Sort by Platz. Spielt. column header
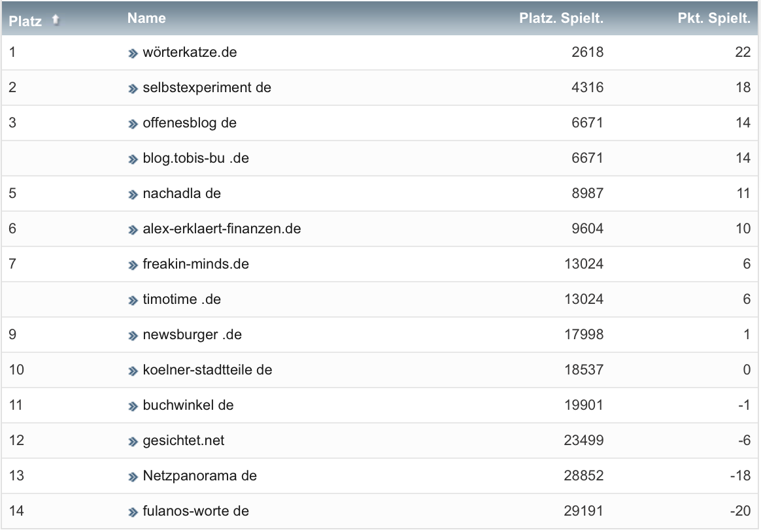 561,18
